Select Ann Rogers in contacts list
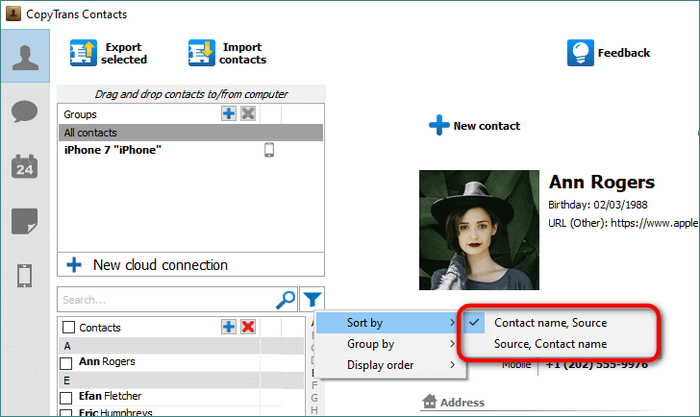The height and width of the screenshot is (417, 700). [x=107, y=361]
